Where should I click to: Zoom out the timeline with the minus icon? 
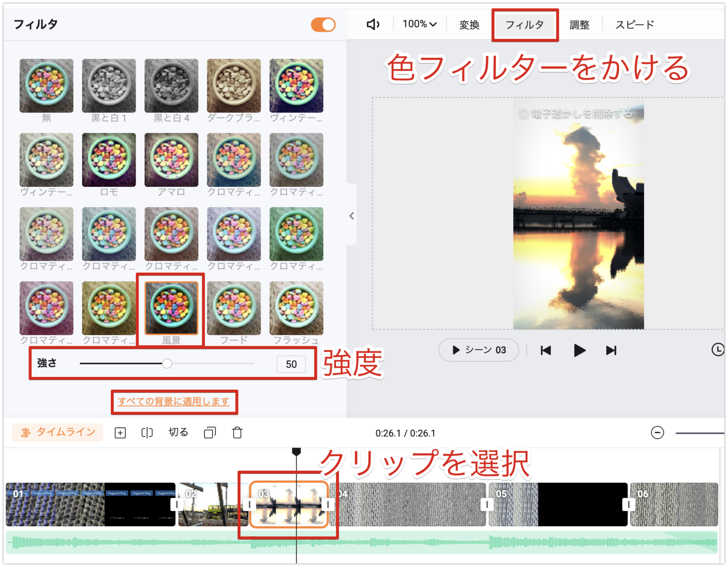point(658,432)
